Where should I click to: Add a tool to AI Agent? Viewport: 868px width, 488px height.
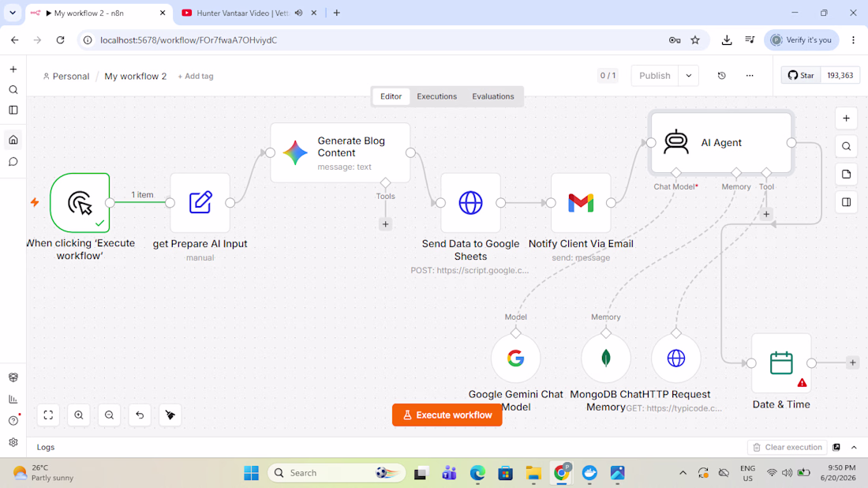tap(766, 214)
